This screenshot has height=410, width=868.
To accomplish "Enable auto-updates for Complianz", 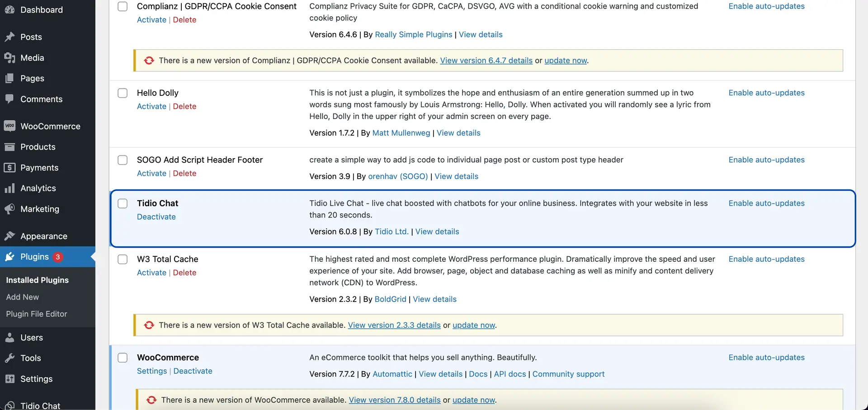I will pyautogui.click(x=767, y=6).
